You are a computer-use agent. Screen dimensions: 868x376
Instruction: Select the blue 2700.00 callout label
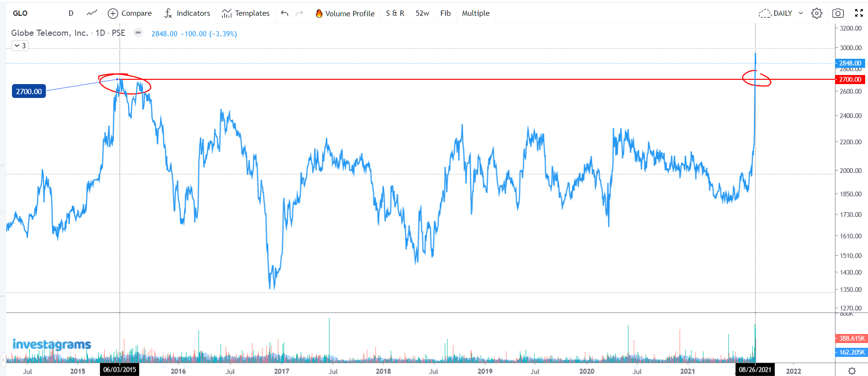[29, 91]
